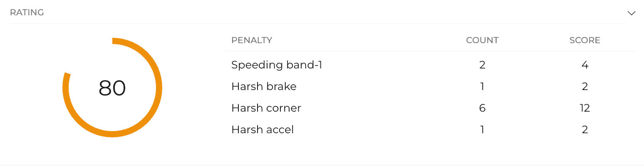
Task: Click the RATING section title
Action: pyautogui.click(x=27, y=12)
